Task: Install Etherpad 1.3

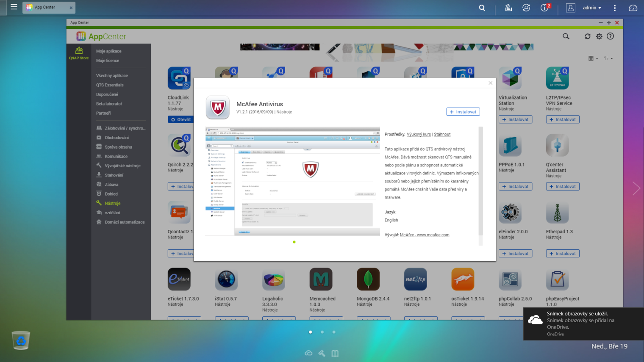Action: click(563, 254)
